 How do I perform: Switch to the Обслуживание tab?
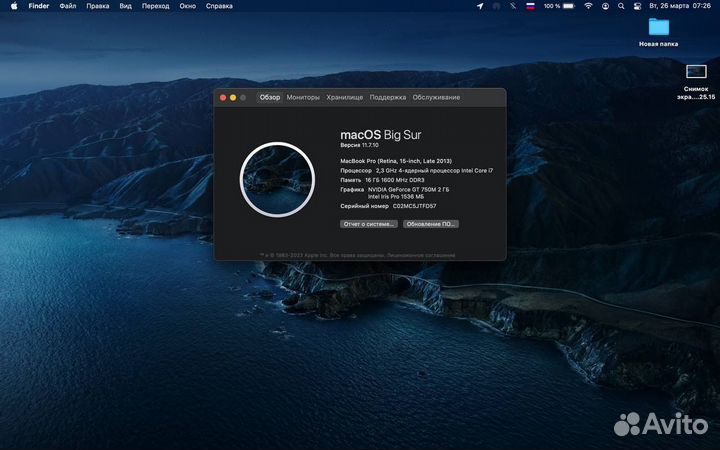tap(436, 97)
